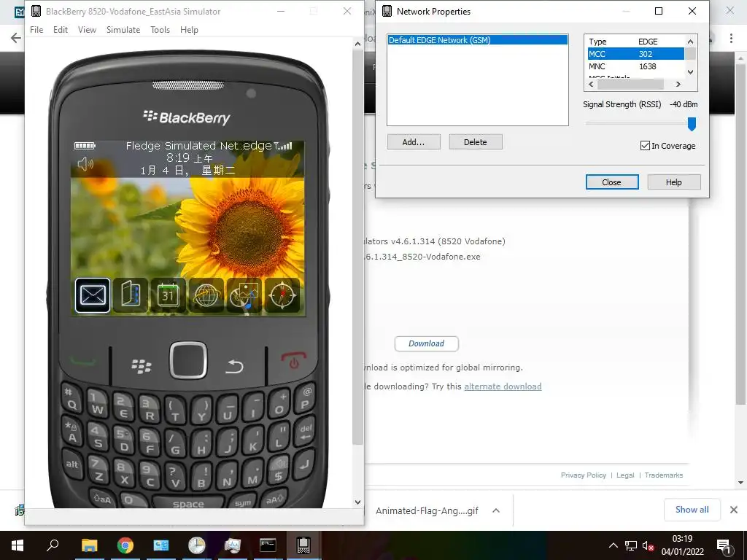Click the Help button in dialog
This screenshot has width=747, height=560.
point(673,182)
